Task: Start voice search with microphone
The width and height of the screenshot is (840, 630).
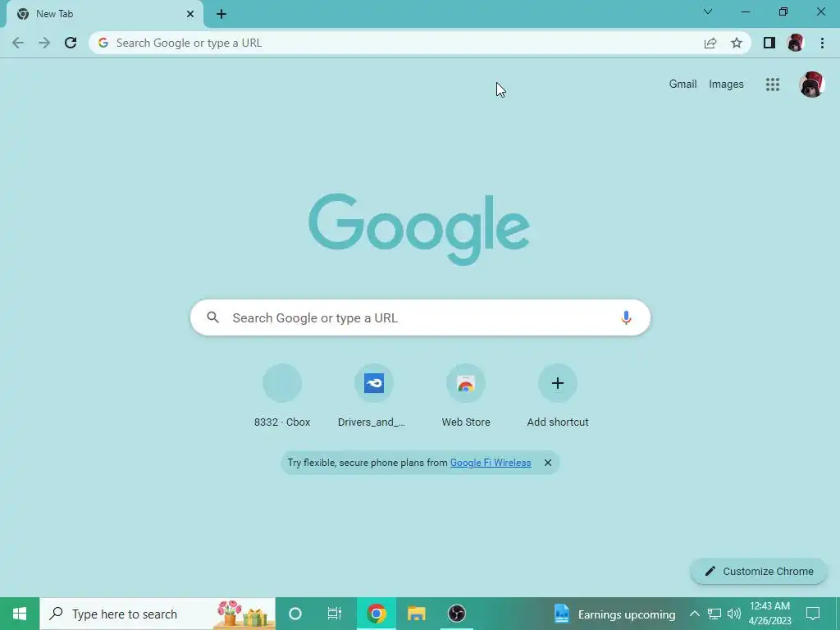Action: pyautogui.click(x=626, y=317)
